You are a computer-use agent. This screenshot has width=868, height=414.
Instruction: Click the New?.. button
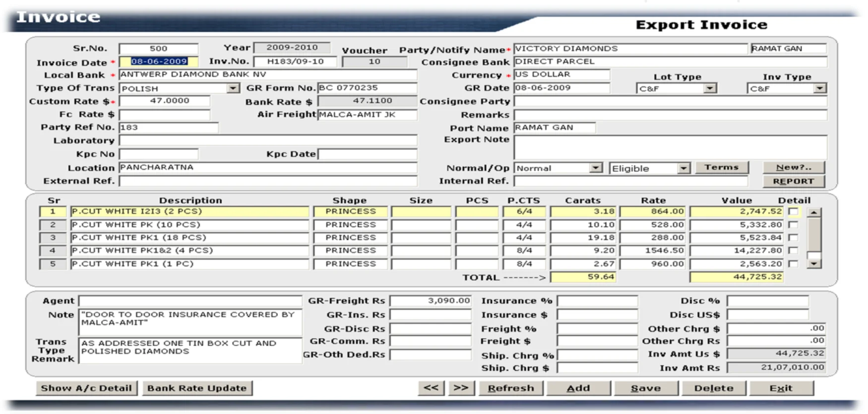(x=794, y=167)
